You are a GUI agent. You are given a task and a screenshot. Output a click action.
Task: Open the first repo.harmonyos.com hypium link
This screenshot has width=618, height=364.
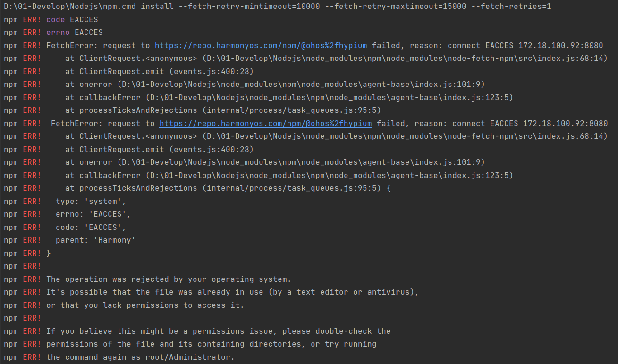pos(261,46)
